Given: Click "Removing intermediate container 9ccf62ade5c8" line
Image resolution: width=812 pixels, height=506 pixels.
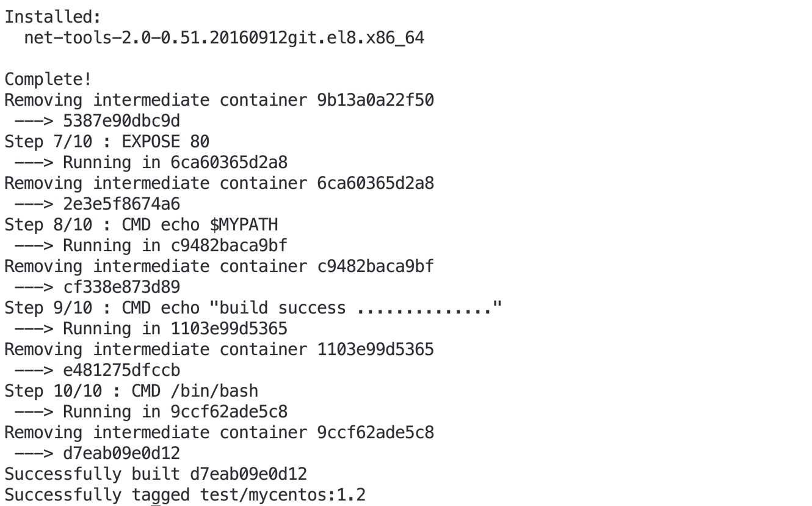Looking at the screenshot, I should (x=219, y=433).
